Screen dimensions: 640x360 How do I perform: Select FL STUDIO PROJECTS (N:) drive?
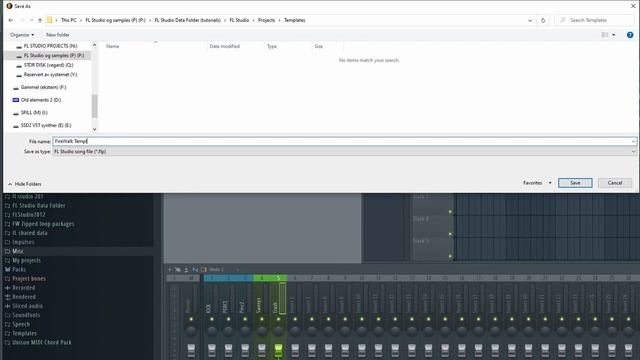pyautogui.click(x=50, y=46)
